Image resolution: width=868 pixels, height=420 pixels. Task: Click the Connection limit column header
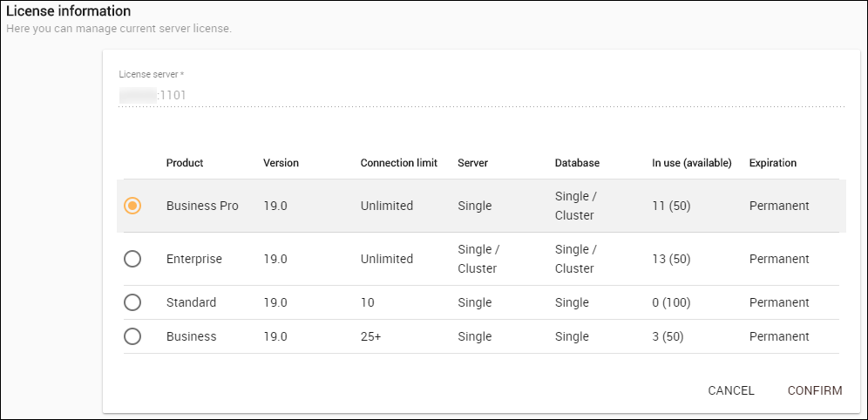[398, 163]
